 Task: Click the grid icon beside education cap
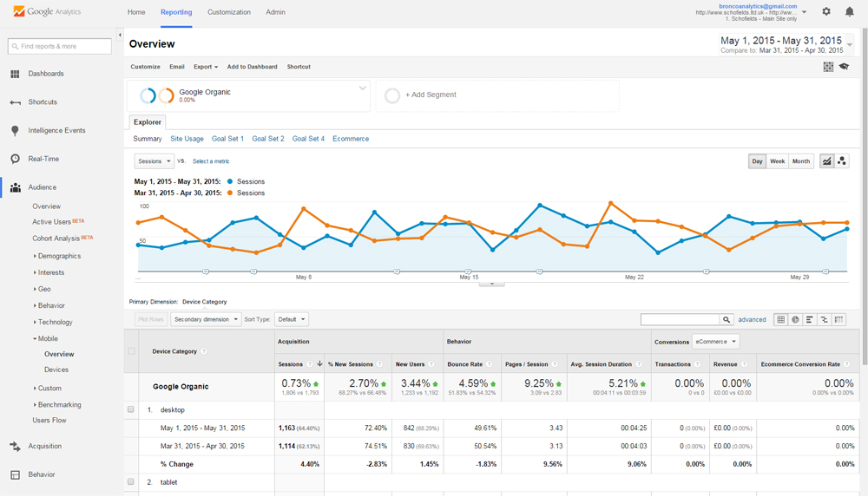(x=828, y=67)
